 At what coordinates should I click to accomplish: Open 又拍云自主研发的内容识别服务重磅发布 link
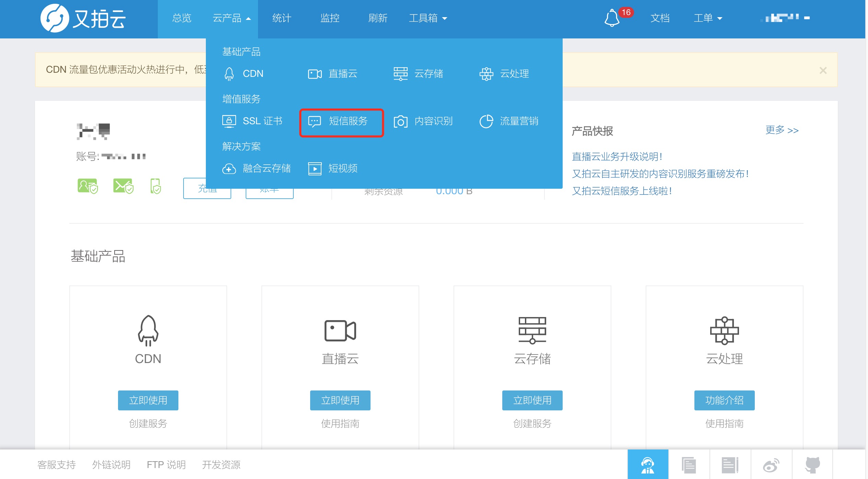[660, 174]
